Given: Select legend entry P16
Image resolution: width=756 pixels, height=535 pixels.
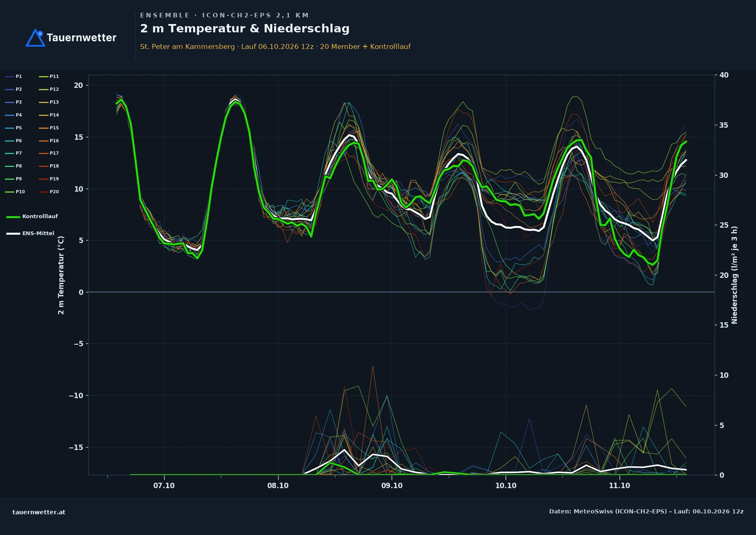Looking at the screenshot, I should pos(49,141).
